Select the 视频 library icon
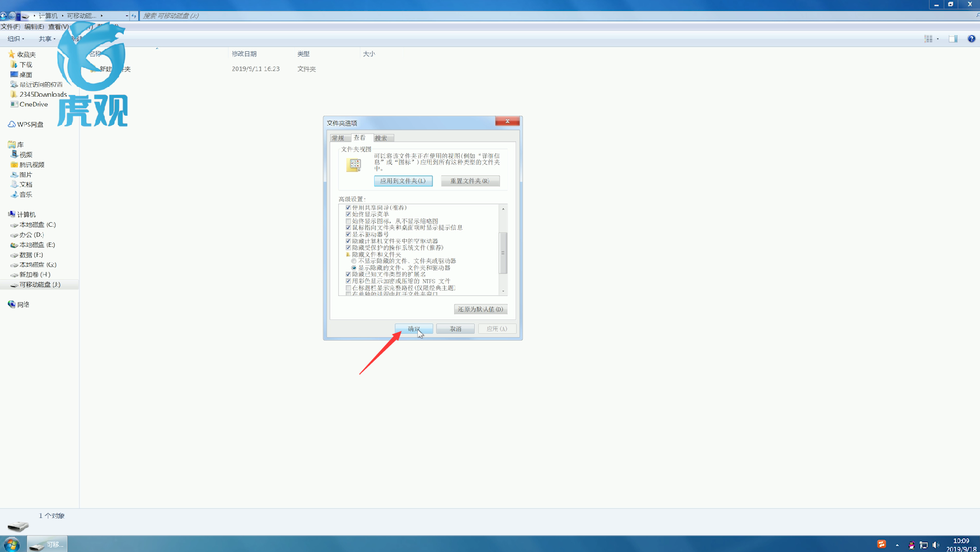The height and width of the screenshot is (552, 980). 14,154
